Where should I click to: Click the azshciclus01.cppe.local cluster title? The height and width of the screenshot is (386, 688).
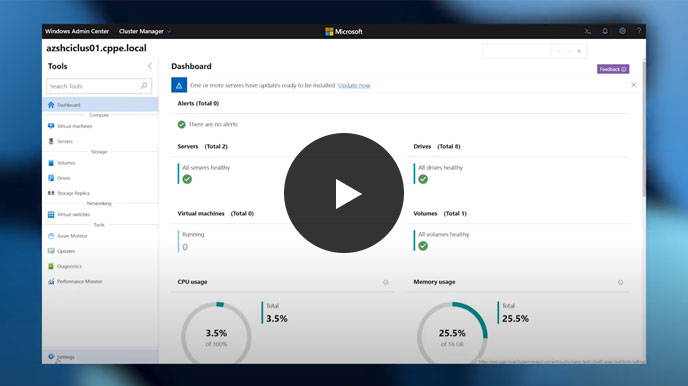97,48
